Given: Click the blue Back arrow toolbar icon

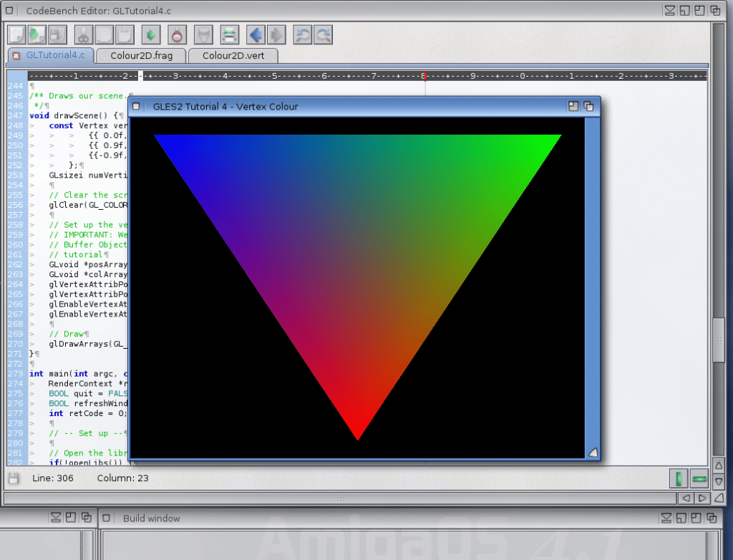Looking at the screenshot, I should pos(256,35).
